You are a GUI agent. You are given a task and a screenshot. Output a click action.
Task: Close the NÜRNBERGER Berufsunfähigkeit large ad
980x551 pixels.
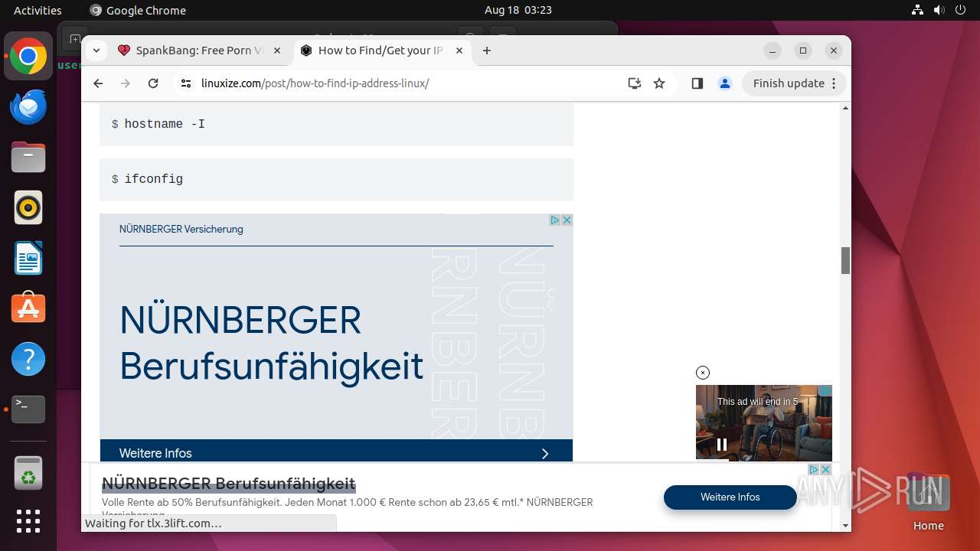click(567, 220)
